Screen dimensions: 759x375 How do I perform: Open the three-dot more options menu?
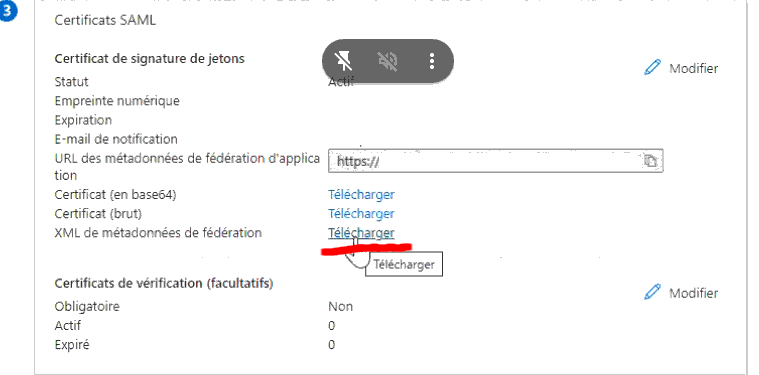tap(432, 61)
